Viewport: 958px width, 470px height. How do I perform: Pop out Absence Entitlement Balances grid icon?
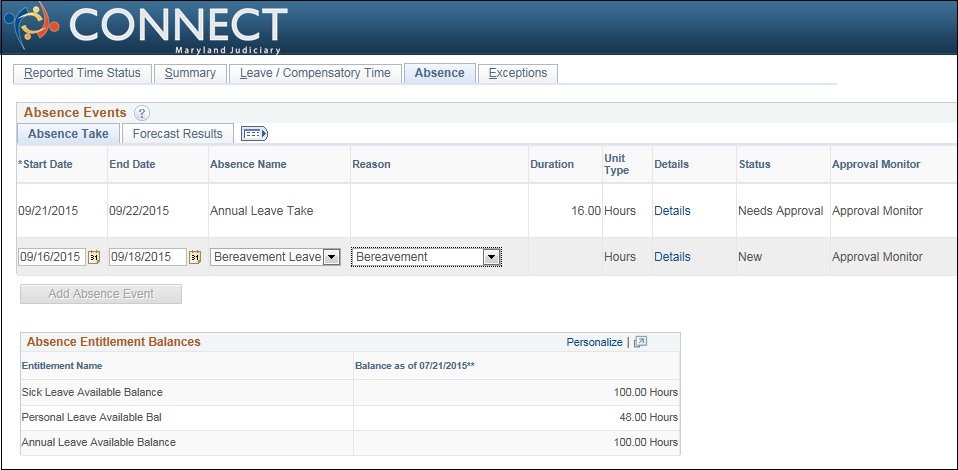pos(640,342)
